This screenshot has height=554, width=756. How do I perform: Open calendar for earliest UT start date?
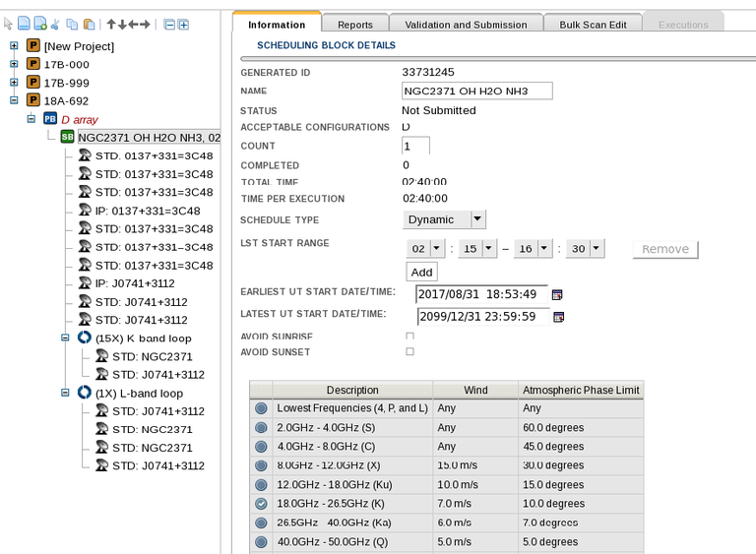tap(558, 294)
